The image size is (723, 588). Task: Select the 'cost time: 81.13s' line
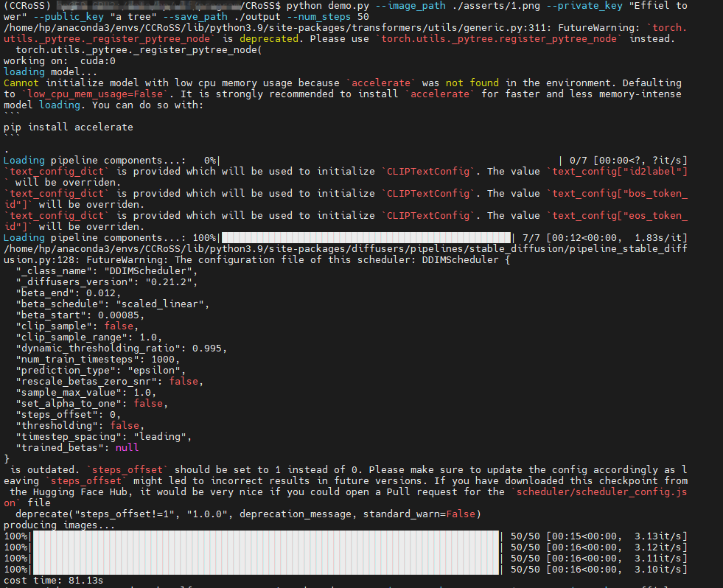click(54, 581)
